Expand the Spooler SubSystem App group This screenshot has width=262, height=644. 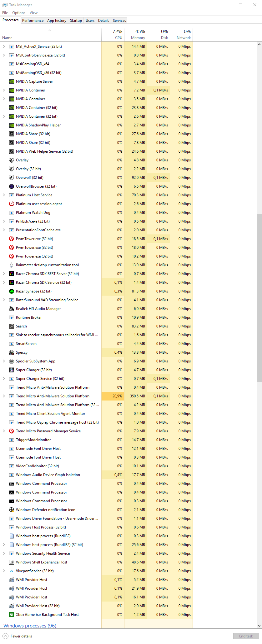click(4, 361)
